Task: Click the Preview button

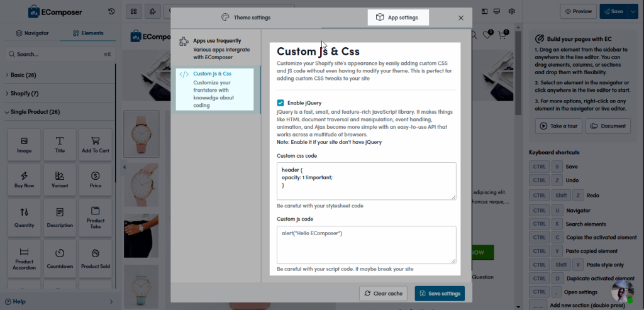Action: pyautogui.click(x=579, y=11)
